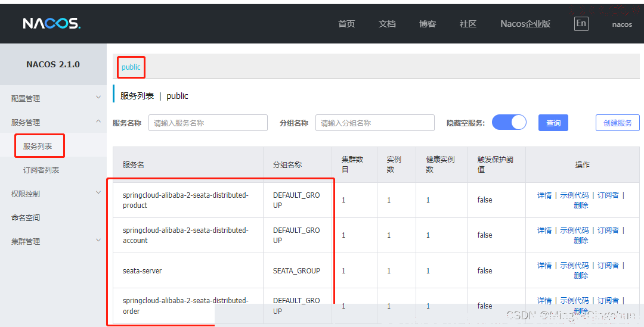Image resolution: width=644 pixels, height=327 pixels.
Task: Click the springcloud-alibaba-2-seata-distributed-account service name
Action: tap(185, 235)
